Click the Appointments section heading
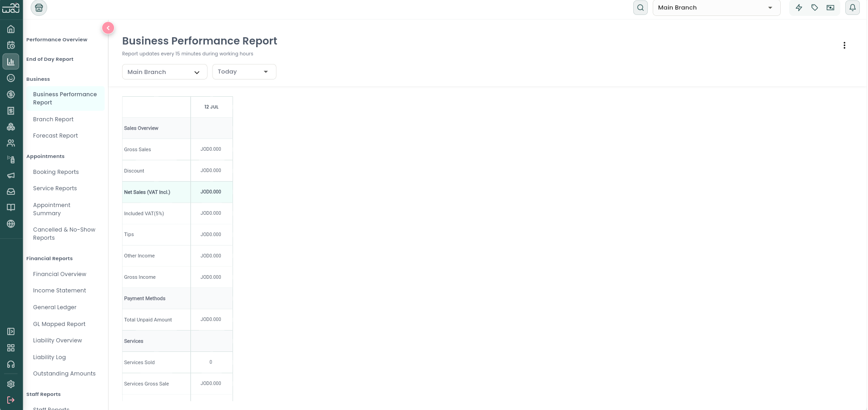868x410 pixels. pos(45,156)
